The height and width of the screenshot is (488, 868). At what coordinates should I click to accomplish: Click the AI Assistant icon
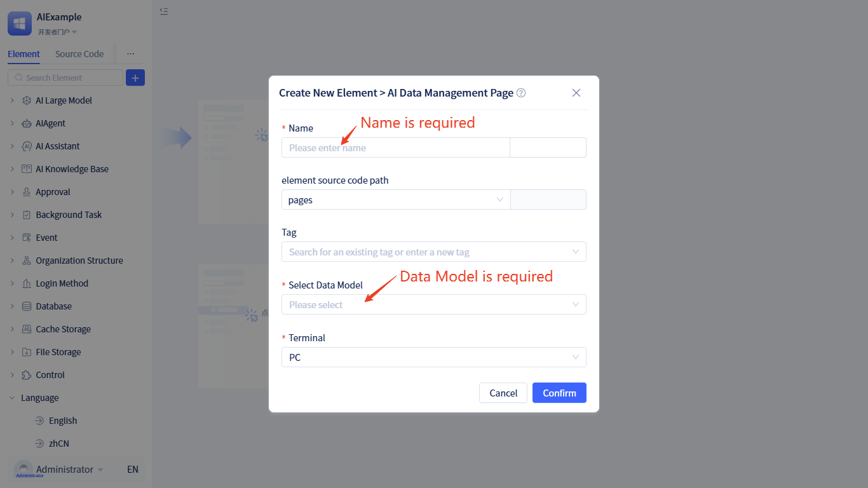point(27,146)
